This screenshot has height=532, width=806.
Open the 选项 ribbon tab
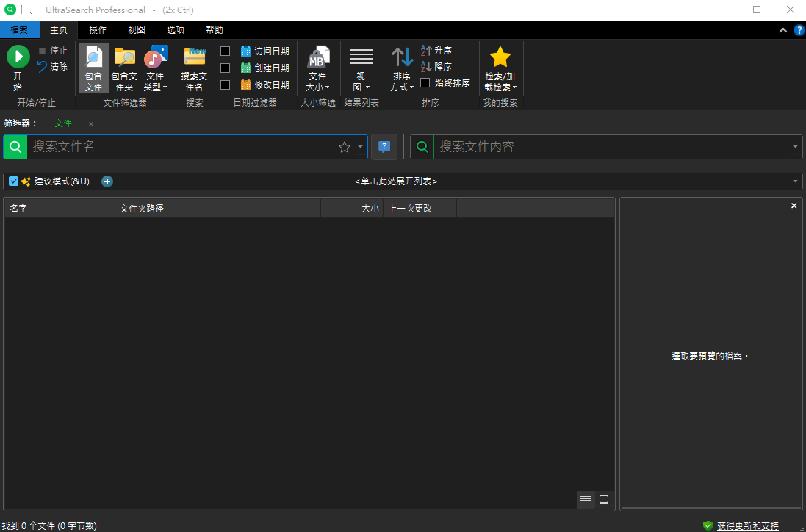tap(176, 30)
